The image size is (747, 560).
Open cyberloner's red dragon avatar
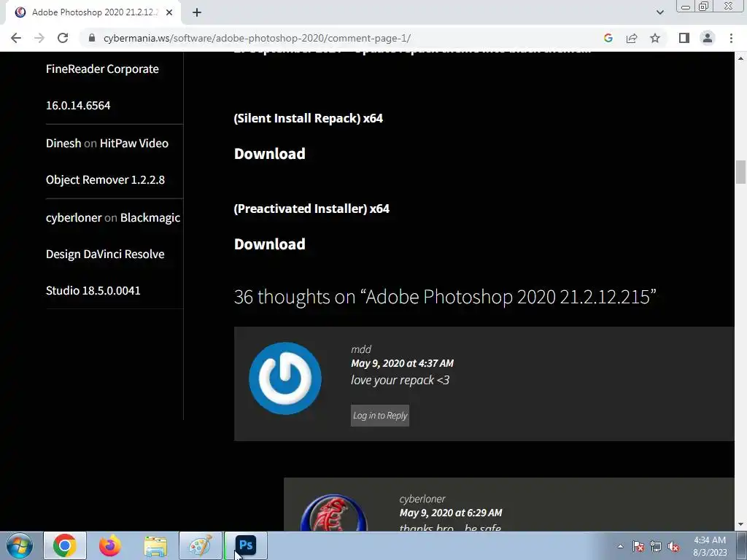pos(334,513)
